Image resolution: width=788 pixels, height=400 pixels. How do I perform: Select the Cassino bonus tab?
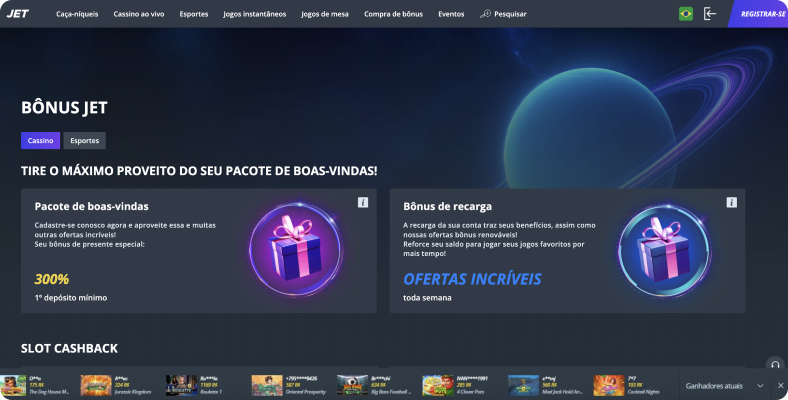click(40, 141)
